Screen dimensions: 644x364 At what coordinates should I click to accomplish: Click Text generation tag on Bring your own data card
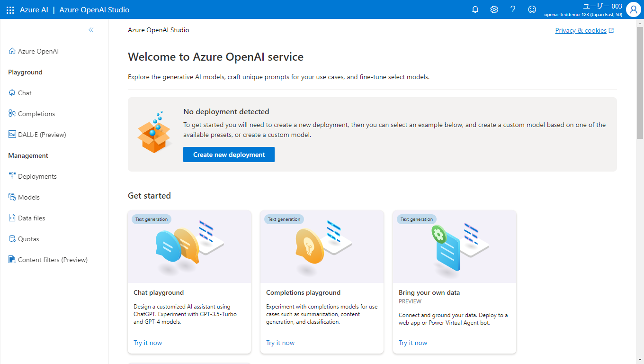[417, 219]
